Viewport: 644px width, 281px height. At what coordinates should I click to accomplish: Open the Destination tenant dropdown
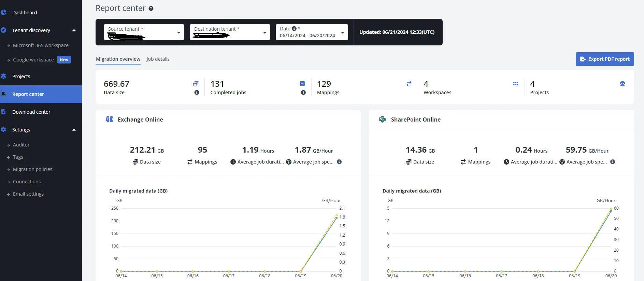[264, 32]
